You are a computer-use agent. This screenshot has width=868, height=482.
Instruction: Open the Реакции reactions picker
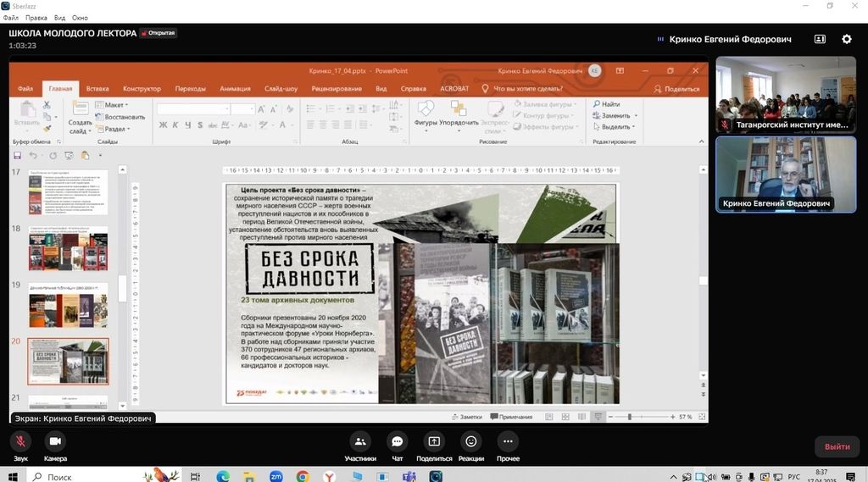[471, 441]
